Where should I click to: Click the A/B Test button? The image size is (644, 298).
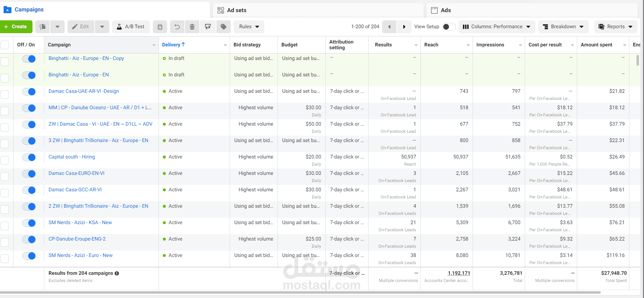[x=131, y=27]
